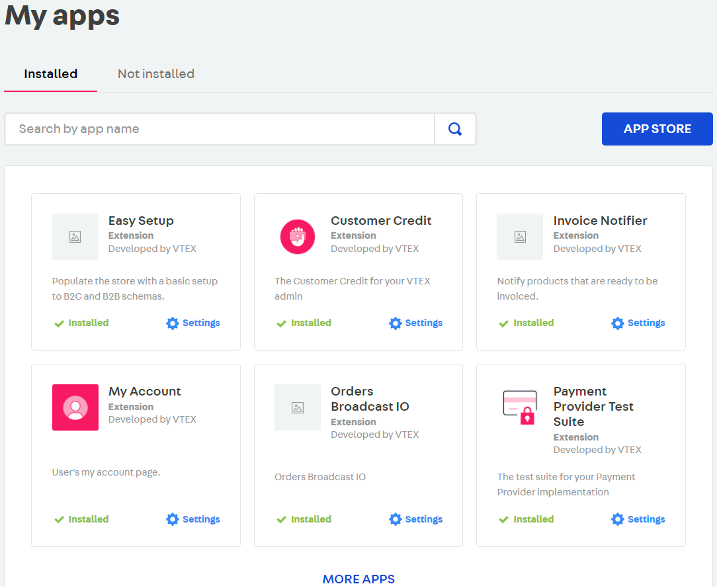Click the Orders Broadcast IO placeholder image
Screen dimensions: 717x588
pos(297,407)
